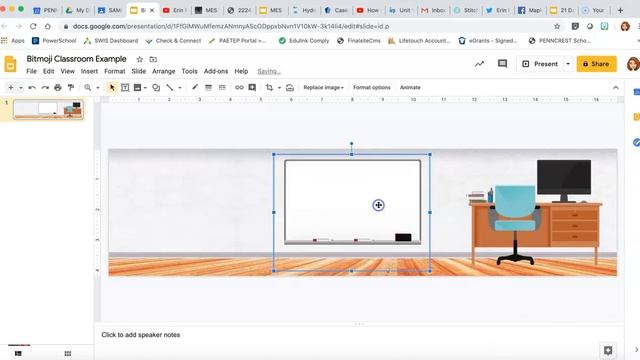
Task: Open mask image dropdown arrow
Action: tap(279, 88)
